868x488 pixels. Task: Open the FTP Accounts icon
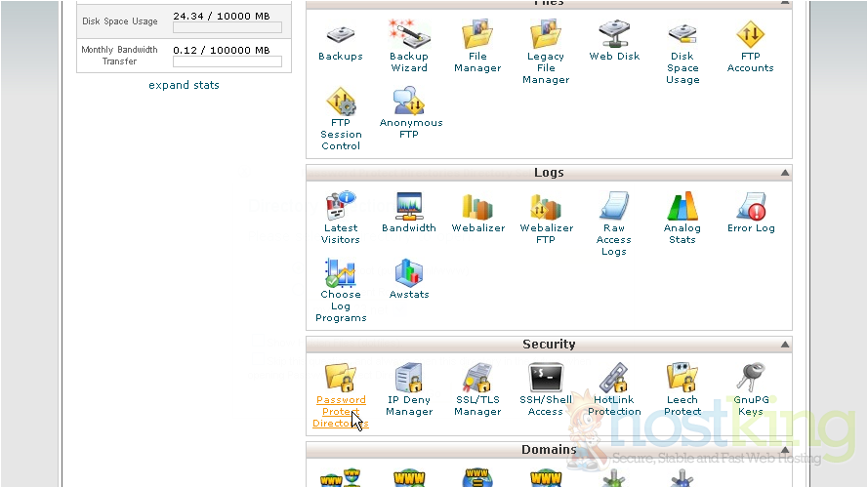pos(750,35)
